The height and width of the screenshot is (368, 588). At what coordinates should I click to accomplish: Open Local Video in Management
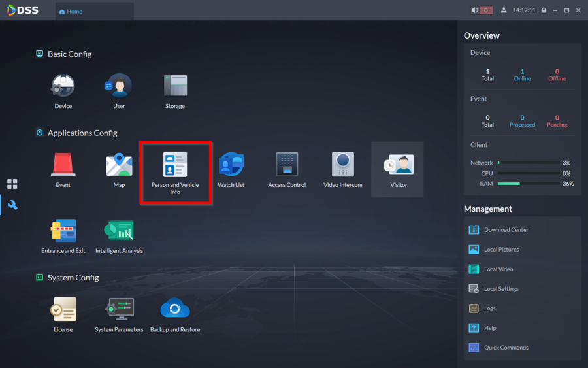[x=491, y=269]
